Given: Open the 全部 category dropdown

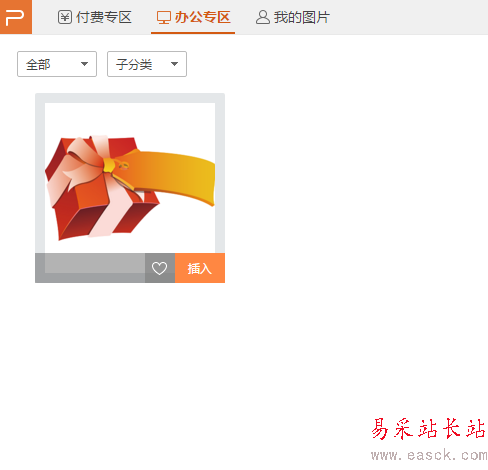Looking at the screenshot, I should click(57, 64).
